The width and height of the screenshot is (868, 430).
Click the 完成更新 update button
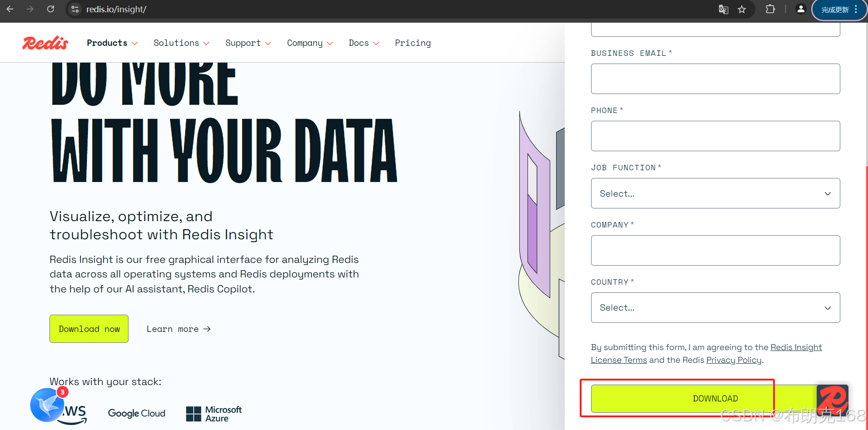tap(839, 10)
